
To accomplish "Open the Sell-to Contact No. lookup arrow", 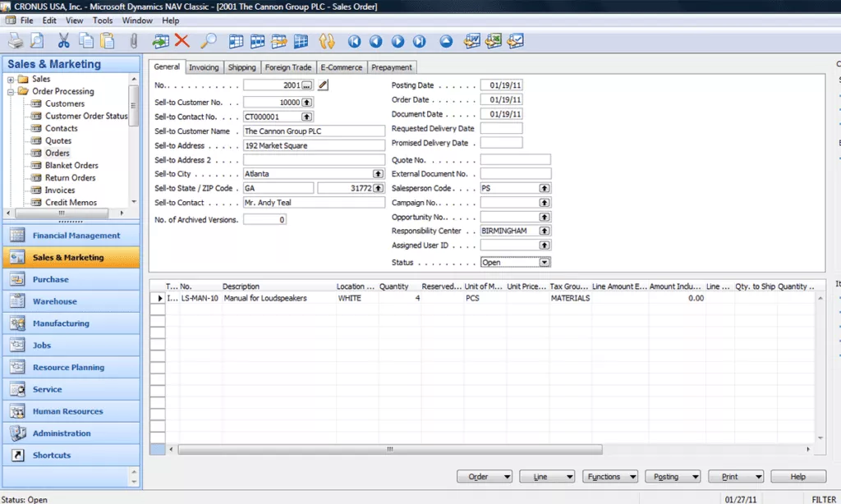I will point(306,117).
